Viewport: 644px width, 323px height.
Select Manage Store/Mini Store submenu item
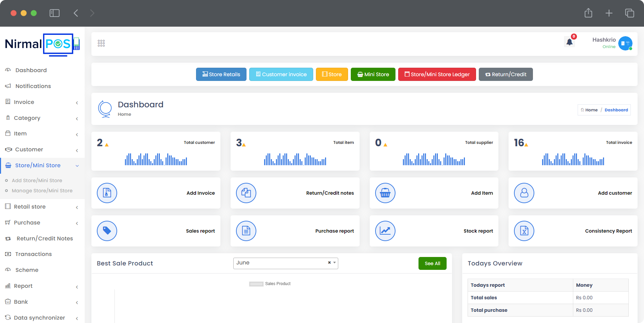[x=42, y=191]
